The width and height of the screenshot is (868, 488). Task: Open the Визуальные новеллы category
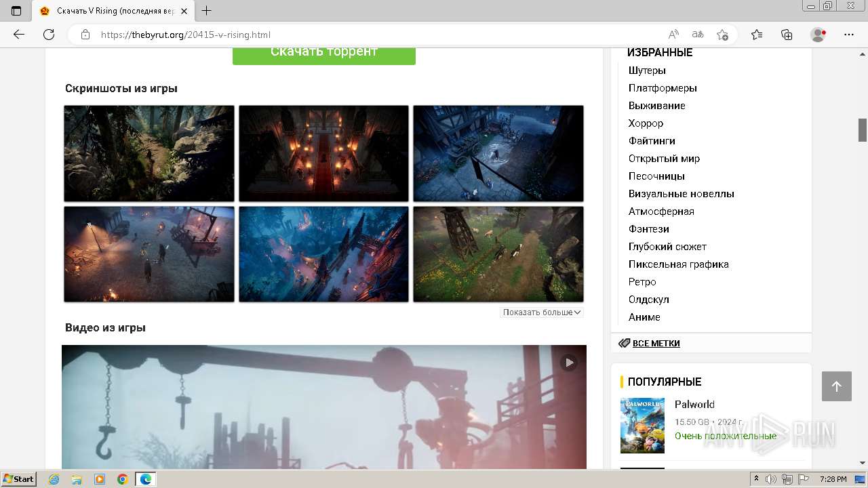681,194
